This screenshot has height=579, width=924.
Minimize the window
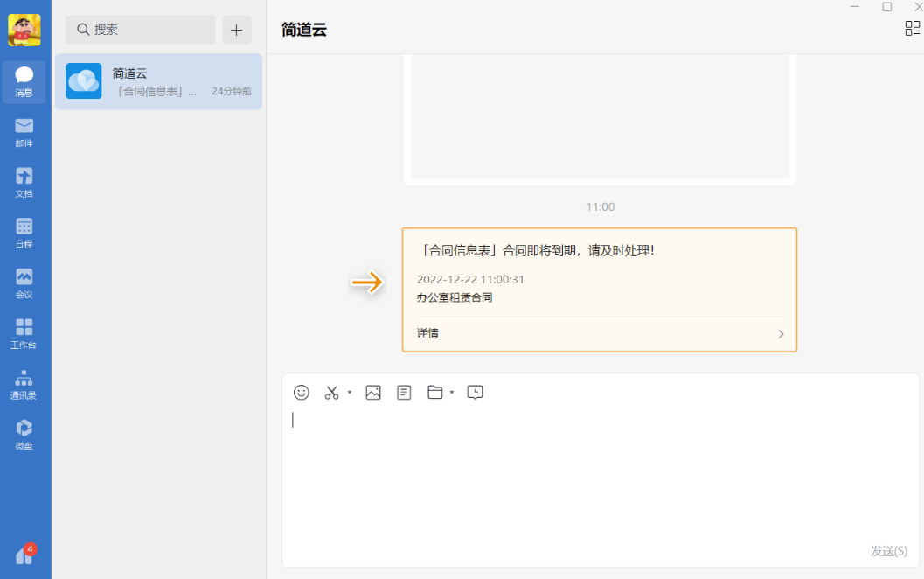[x=854, y=6]
